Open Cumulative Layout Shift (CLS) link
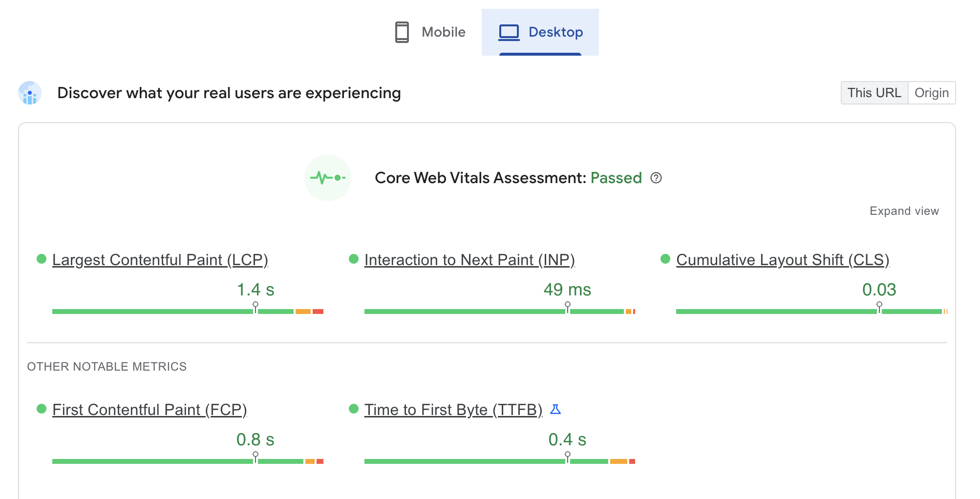The image size is (980, 499). [x=782, y=260]
